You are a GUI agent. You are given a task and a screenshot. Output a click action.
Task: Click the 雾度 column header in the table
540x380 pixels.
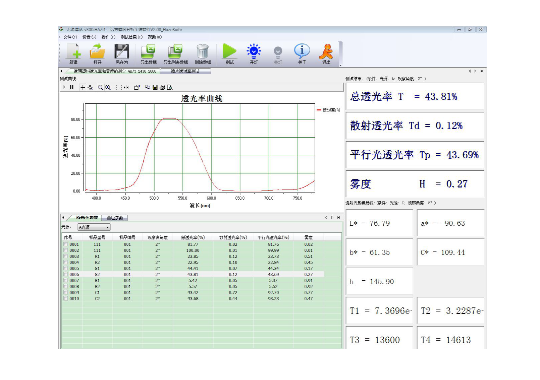pos(308,237)
